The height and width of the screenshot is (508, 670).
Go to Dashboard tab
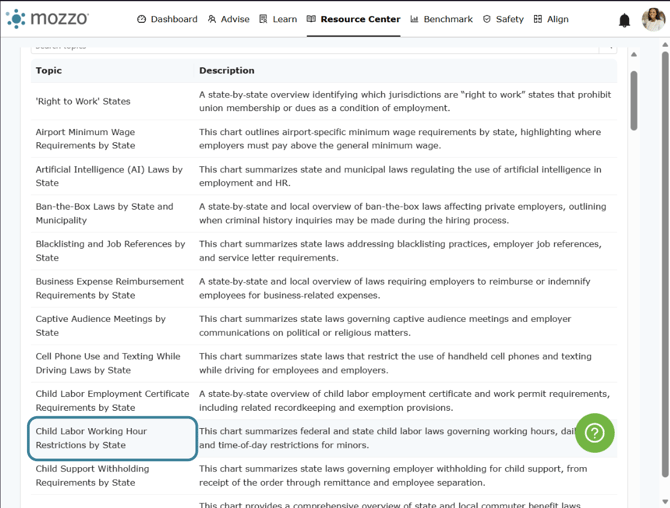click(x=168, y=19)
